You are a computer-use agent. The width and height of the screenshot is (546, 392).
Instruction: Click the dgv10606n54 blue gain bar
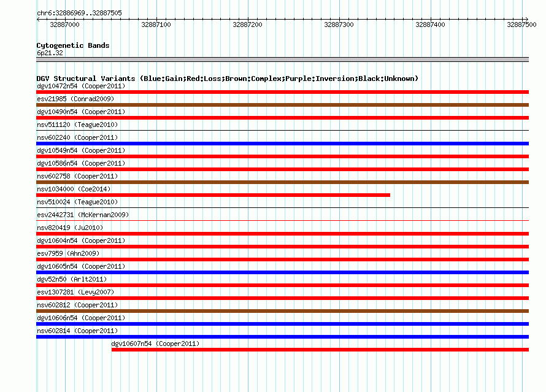point(282,324)
